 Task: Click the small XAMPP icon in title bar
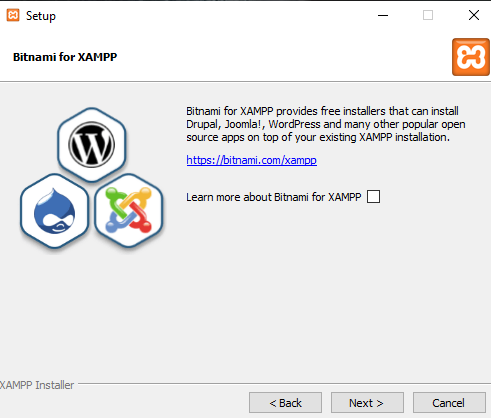pos(13,15)
